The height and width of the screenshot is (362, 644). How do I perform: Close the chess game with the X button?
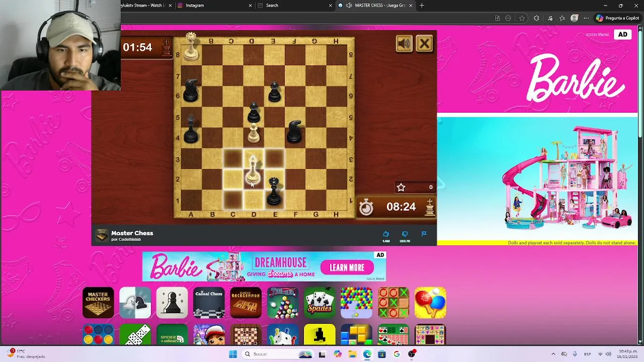pos(425,44)
